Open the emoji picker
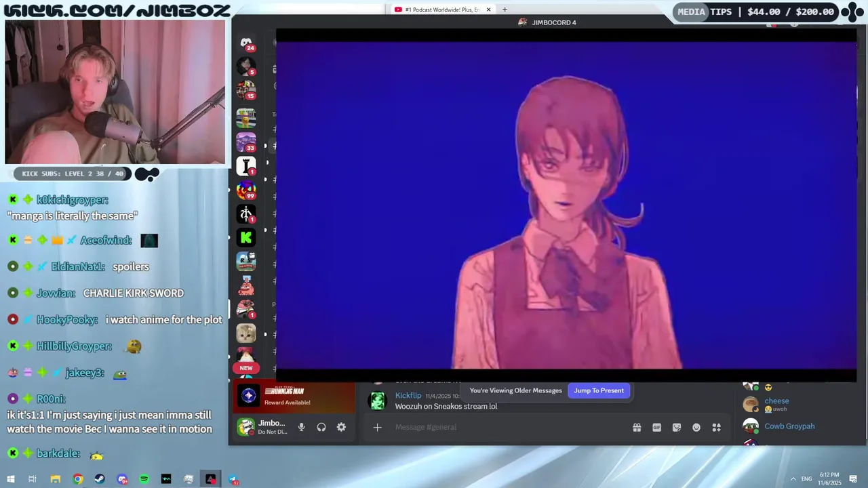The width and height of the screenshot is (868, 488). (696, 427)
